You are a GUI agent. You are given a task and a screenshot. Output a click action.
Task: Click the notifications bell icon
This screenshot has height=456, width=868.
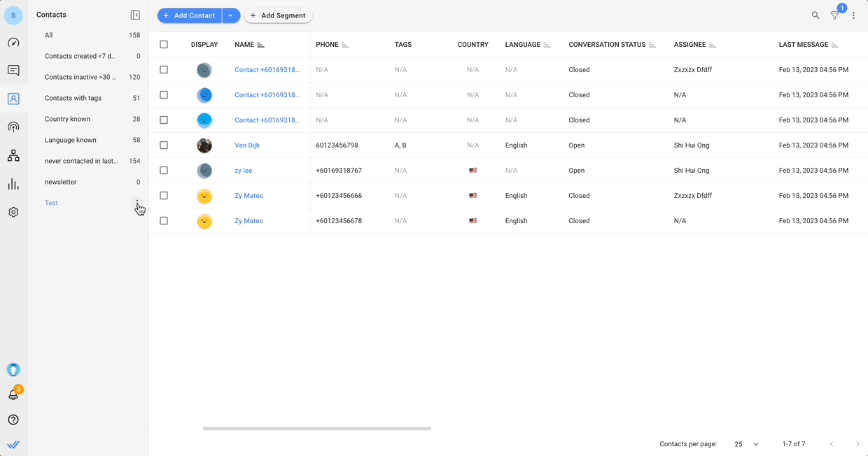[x=13, y=395]
